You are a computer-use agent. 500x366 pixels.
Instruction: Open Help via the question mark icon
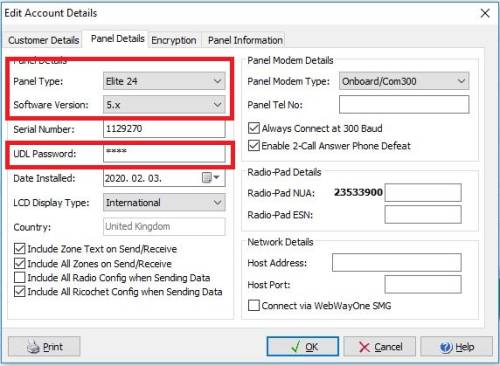tap(446, 347)
